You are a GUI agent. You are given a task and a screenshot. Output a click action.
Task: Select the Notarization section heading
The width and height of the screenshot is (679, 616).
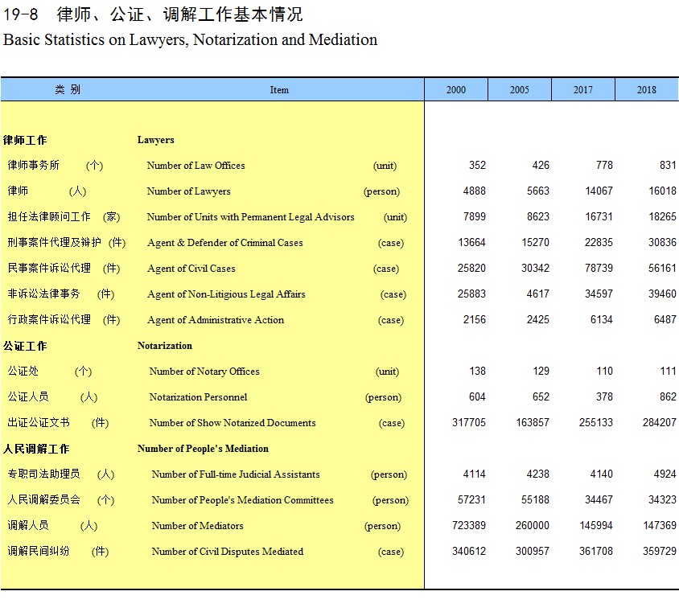(x=165, y=346)
